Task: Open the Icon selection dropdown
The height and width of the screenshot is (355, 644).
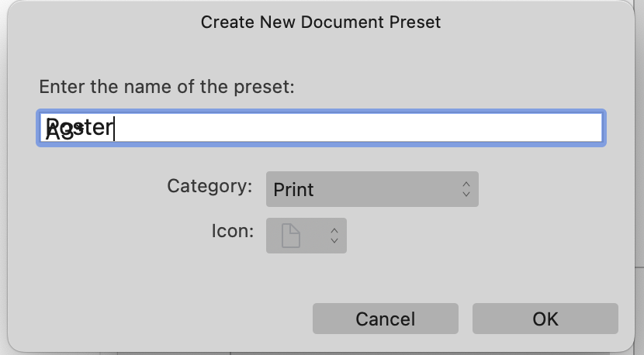Action: pyautogui.click(x=306, y=236)
